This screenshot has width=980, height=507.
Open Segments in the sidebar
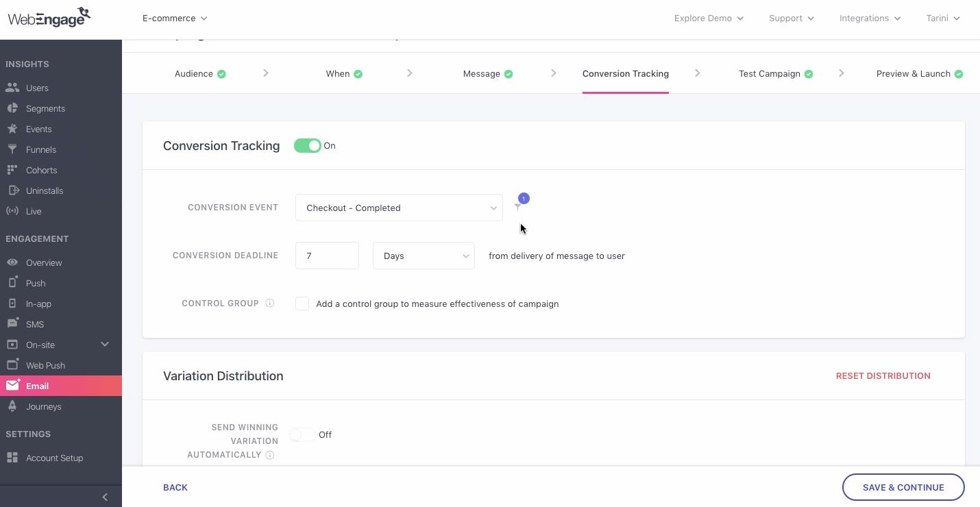61,108
